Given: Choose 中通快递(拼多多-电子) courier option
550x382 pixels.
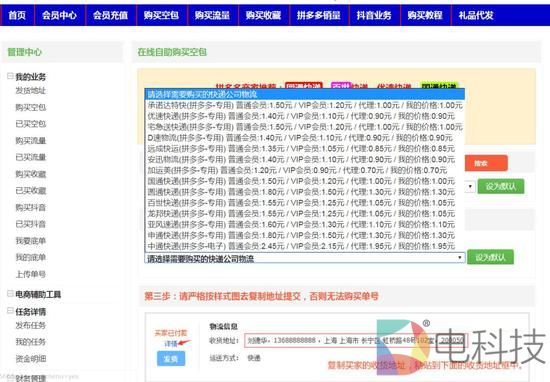Looking at the screenshot, I should coord(305,246).
